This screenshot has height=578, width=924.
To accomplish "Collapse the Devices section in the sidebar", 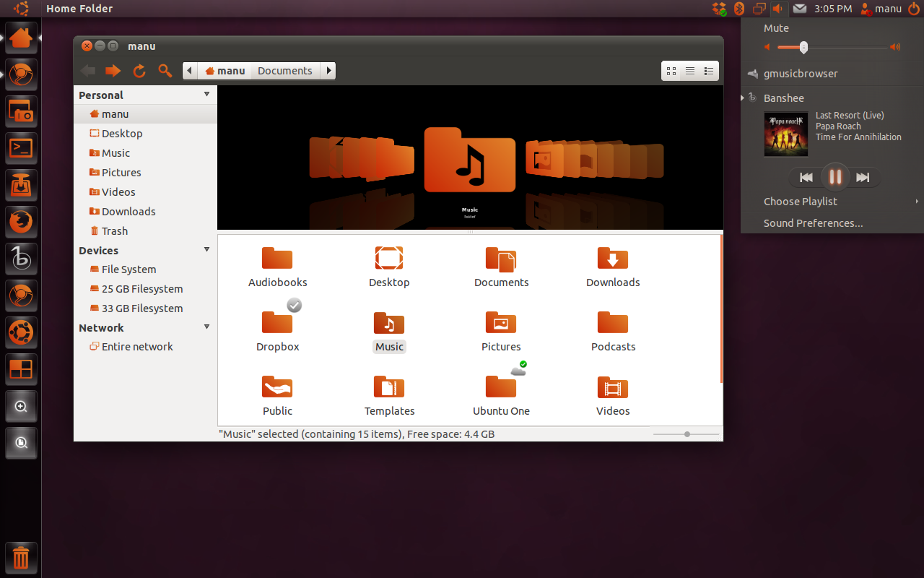I will [206, 250].
